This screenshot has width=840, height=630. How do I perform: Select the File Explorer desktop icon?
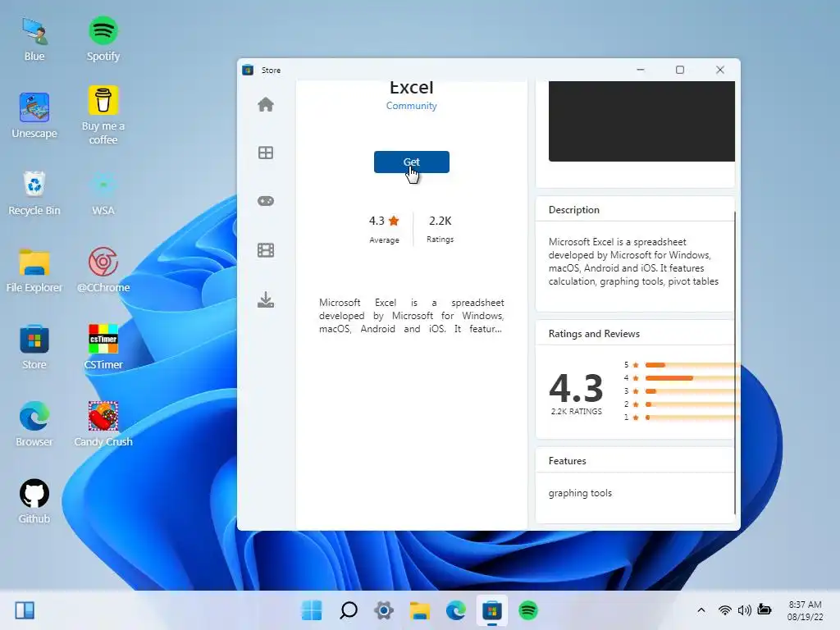coord(34,271)
